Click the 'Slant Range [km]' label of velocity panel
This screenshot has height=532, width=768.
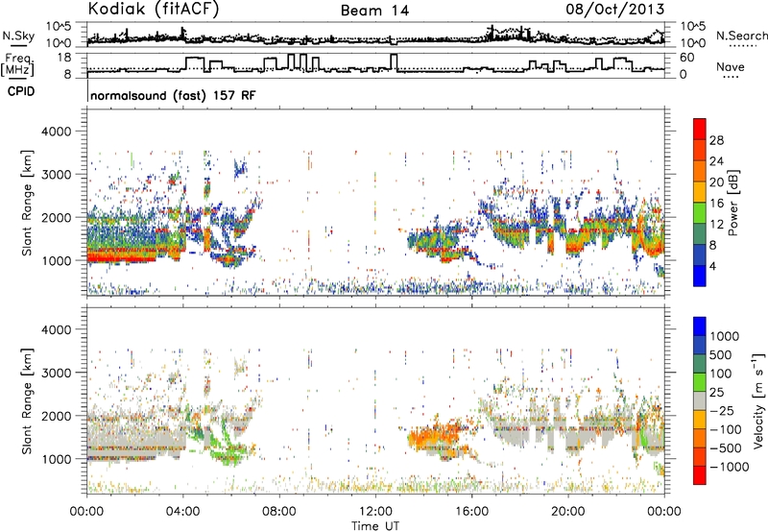[x=28, y=400]
